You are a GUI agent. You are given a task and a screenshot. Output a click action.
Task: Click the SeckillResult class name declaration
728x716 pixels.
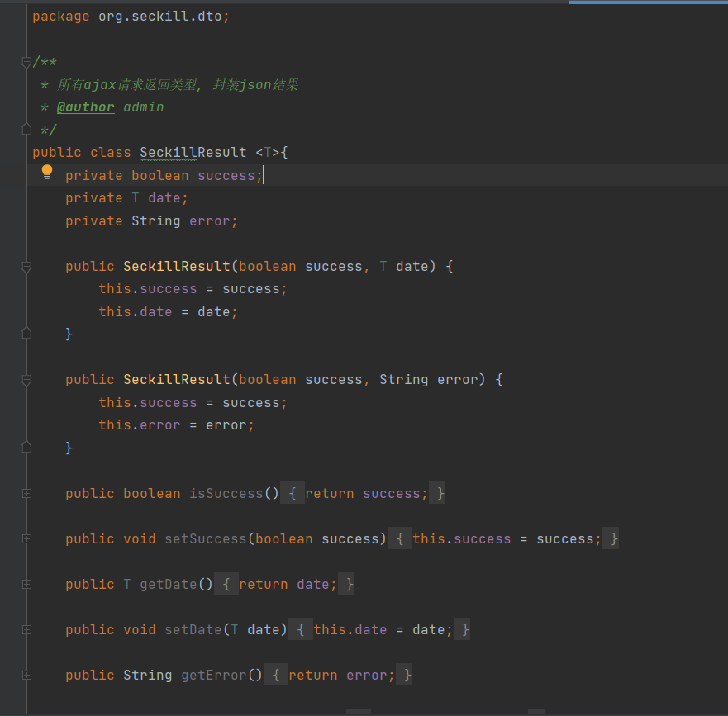193,152
